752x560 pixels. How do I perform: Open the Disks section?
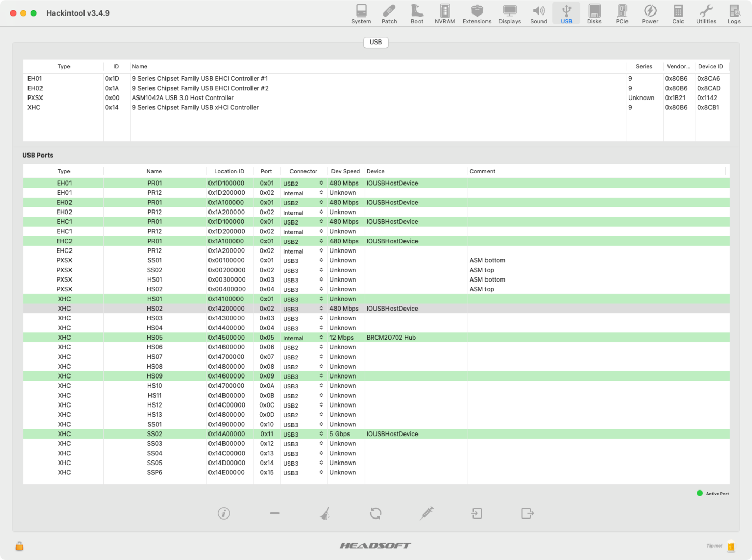coord(594,14)
